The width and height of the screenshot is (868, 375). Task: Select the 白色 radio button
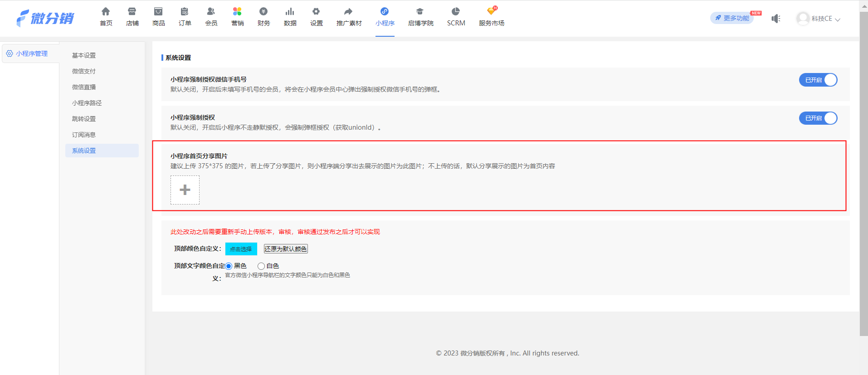(261, 266)
